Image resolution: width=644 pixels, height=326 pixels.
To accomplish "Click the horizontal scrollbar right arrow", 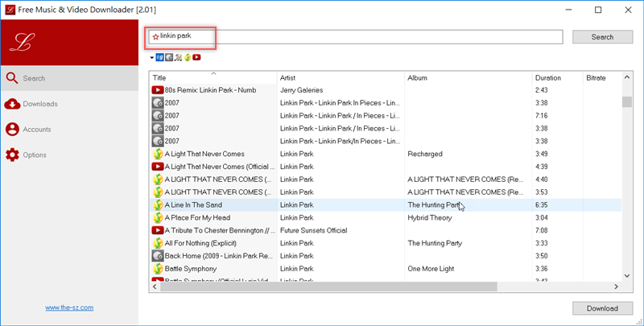I will pos(617,287).
